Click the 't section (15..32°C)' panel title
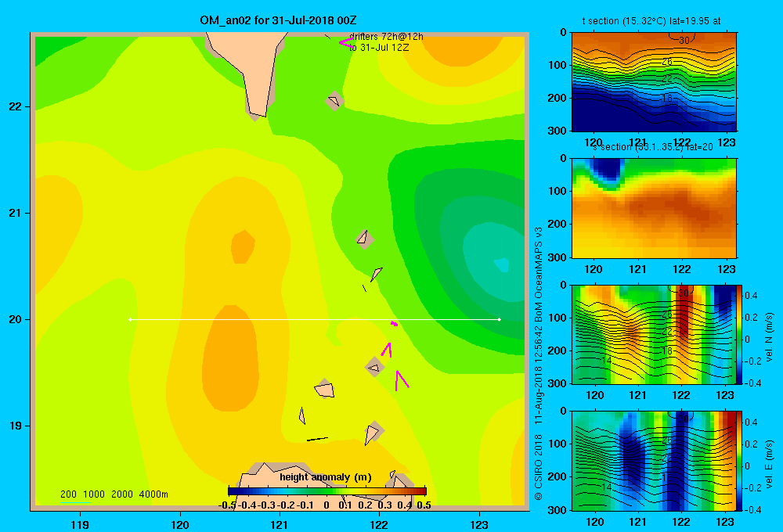 [651, 21]
